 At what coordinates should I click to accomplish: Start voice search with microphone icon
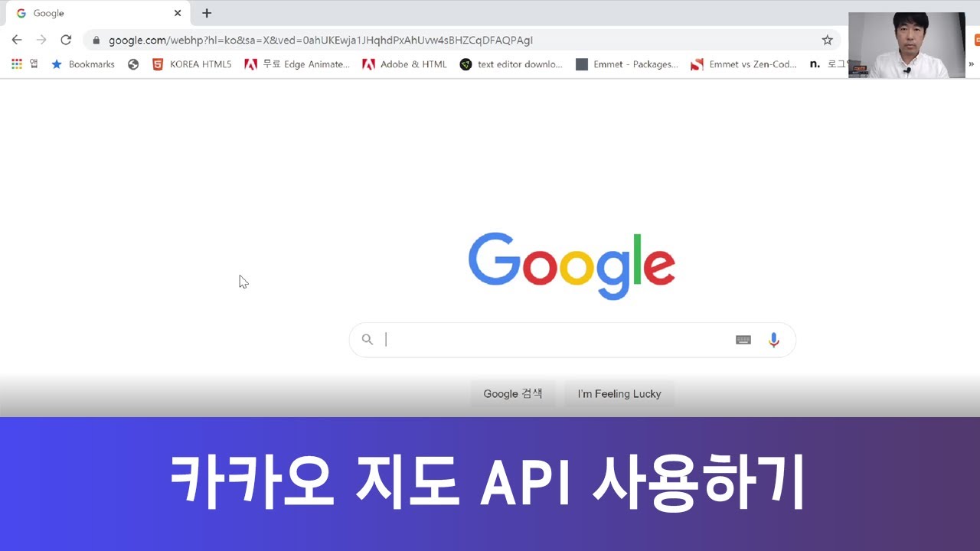(x=774, y=340)
